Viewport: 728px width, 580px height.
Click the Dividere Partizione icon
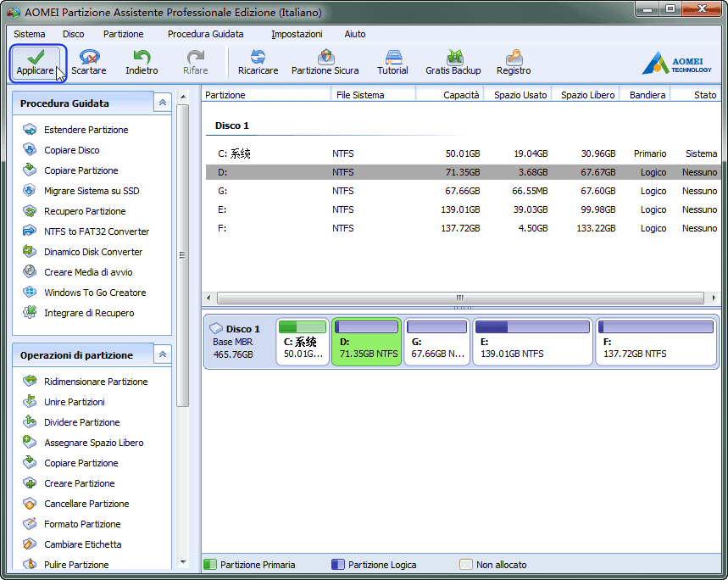tap(30, 422)
